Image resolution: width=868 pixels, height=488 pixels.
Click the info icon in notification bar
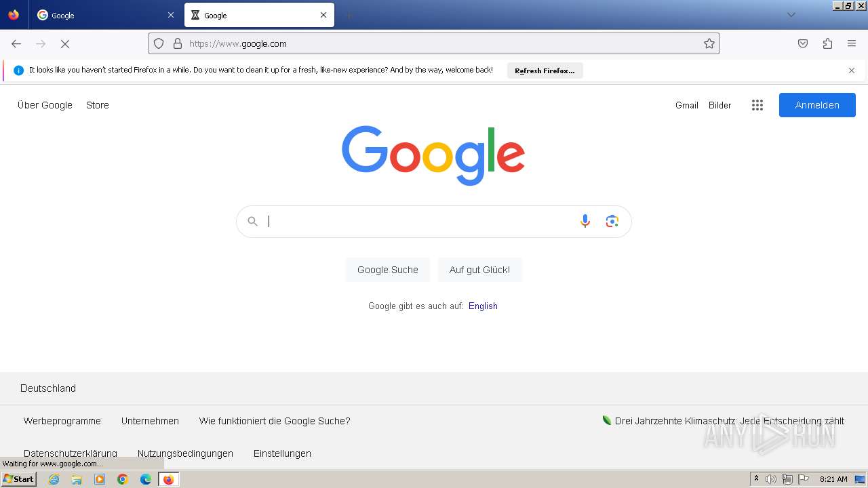coord(18,70)
